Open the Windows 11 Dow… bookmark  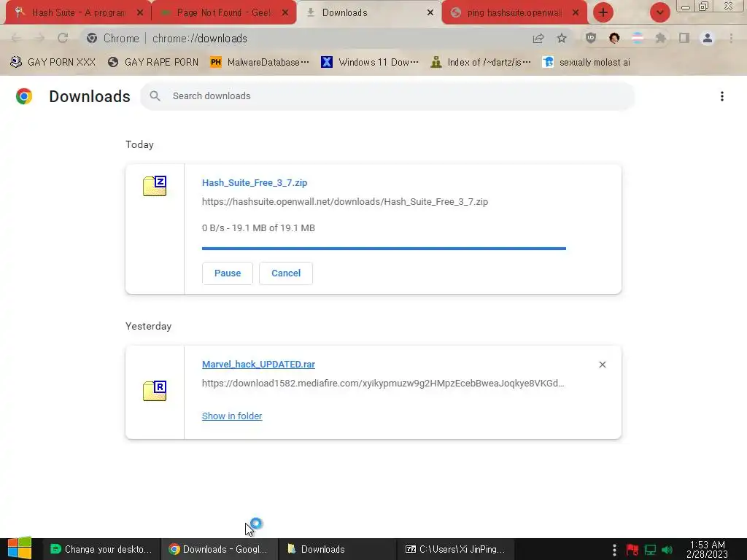tap(370, 62)
